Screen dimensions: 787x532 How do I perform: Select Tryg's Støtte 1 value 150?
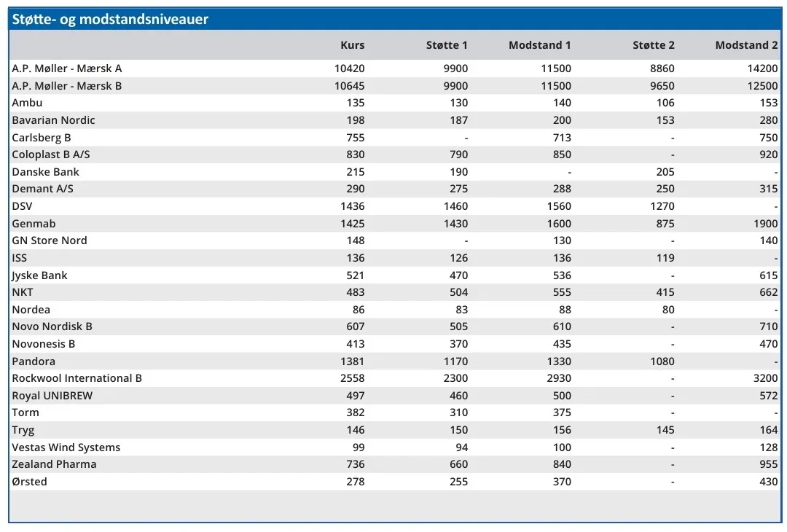point(459,430)
